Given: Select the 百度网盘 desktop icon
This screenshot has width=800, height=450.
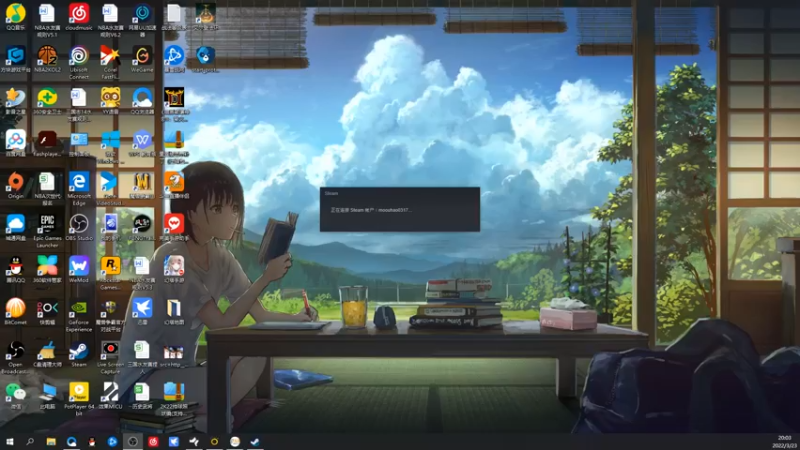Looking at the screenshot, I should (16, 142).
